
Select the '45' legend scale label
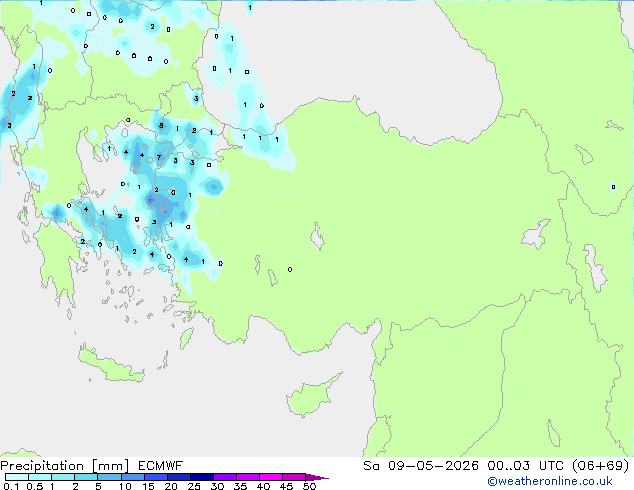[x=286, y=486]
